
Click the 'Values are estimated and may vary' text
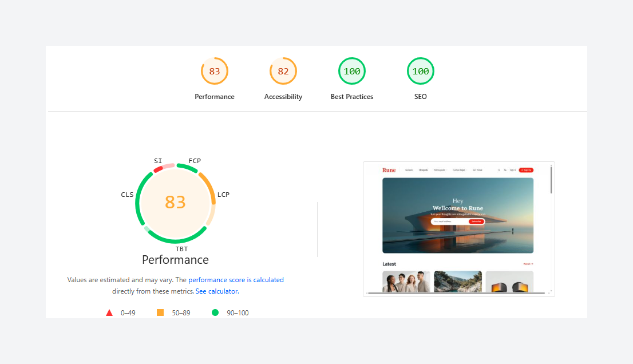pyautogui.click(x=120, y=280)
